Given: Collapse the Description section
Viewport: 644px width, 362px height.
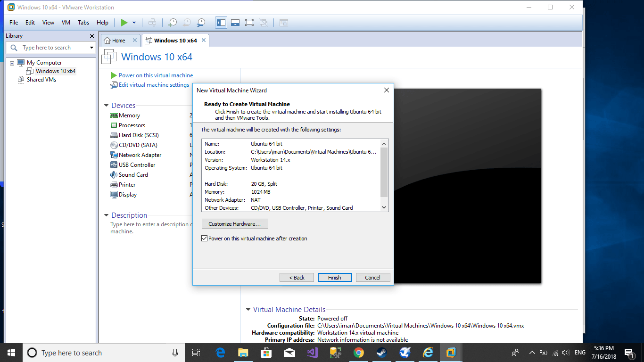Looking at the screenshot, I should [107, 215].
